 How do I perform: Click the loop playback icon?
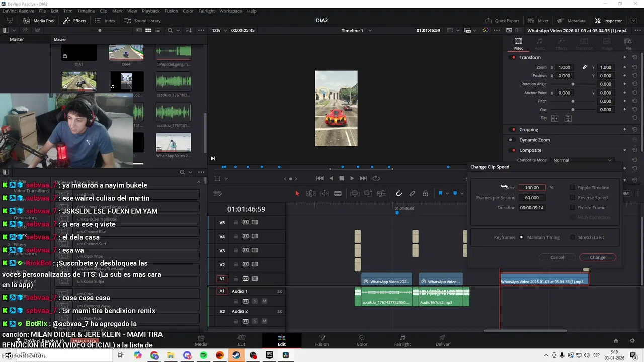pyautogui.click(x=376, y=178)
